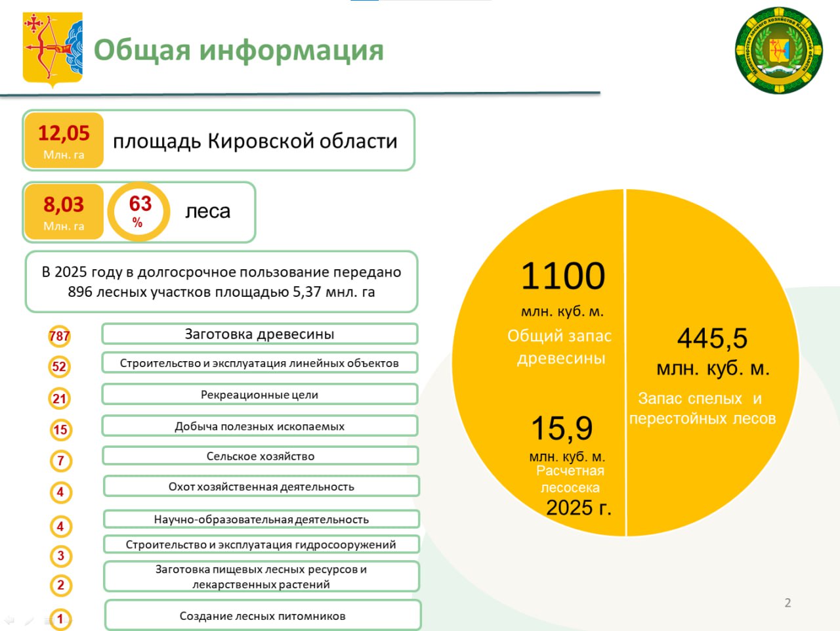Screen dimensions: 840x631
Task: Click the faint previous slide arrow icon
Action: (9, 620)
